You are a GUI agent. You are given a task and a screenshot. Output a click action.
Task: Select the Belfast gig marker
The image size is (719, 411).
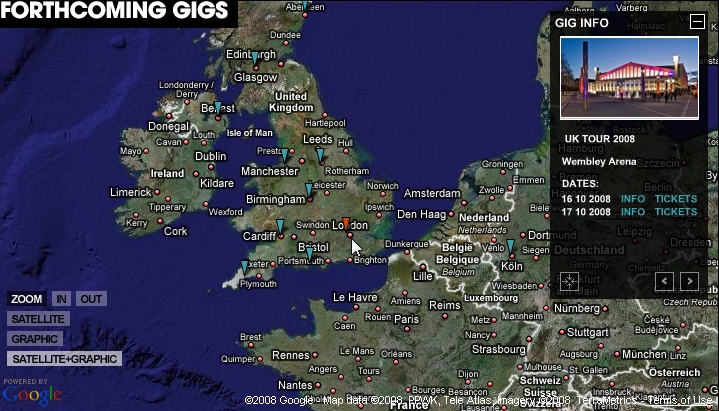click(218, 108)
